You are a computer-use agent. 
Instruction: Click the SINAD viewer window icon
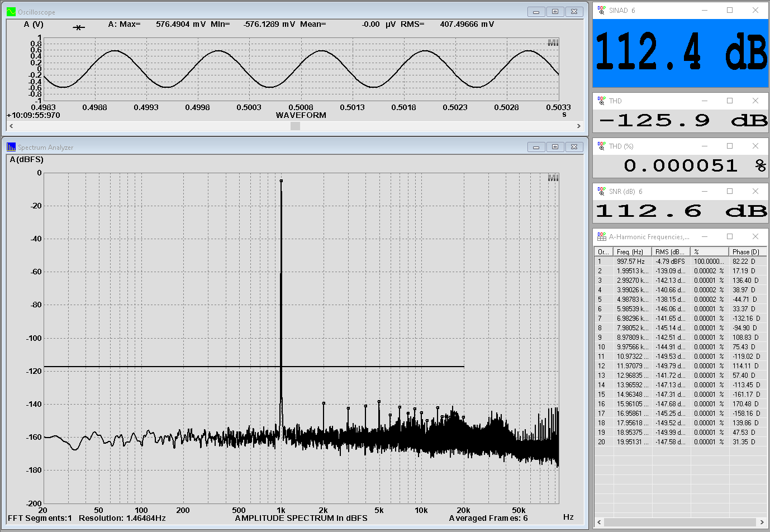click(601, 10)
